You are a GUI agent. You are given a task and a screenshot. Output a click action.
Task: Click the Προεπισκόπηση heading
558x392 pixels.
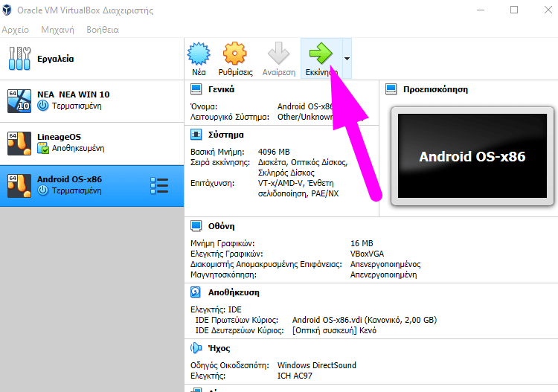(435, 89)
